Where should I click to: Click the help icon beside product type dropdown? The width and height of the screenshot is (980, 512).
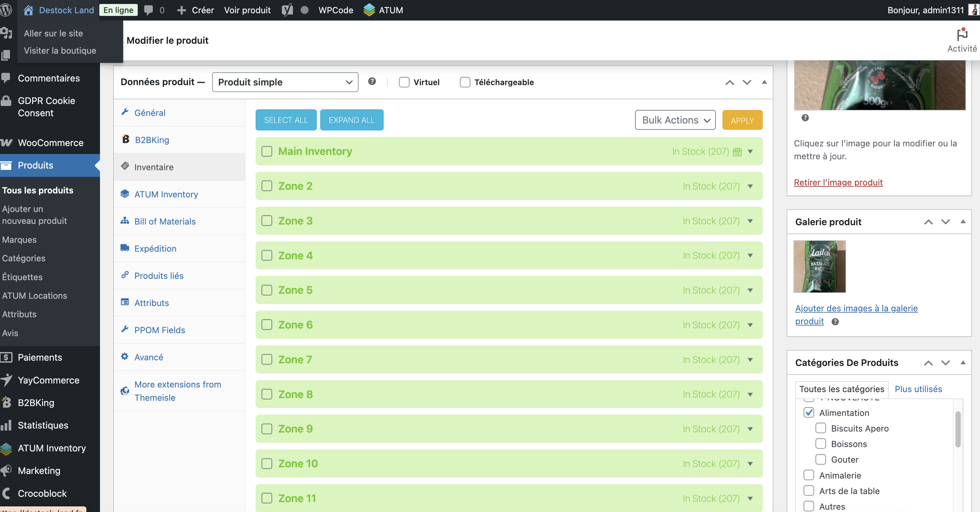(372, 81)
